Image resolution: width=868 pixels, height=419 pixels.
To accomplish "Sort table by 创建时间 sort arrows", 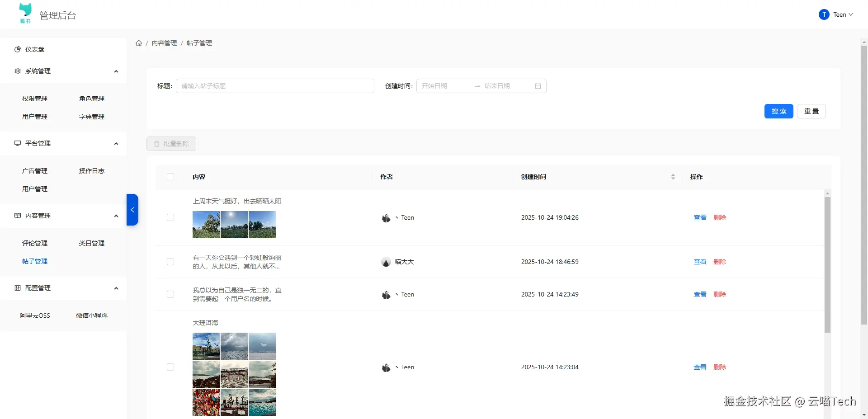I will pyautogui.click(x=673, y=177).
